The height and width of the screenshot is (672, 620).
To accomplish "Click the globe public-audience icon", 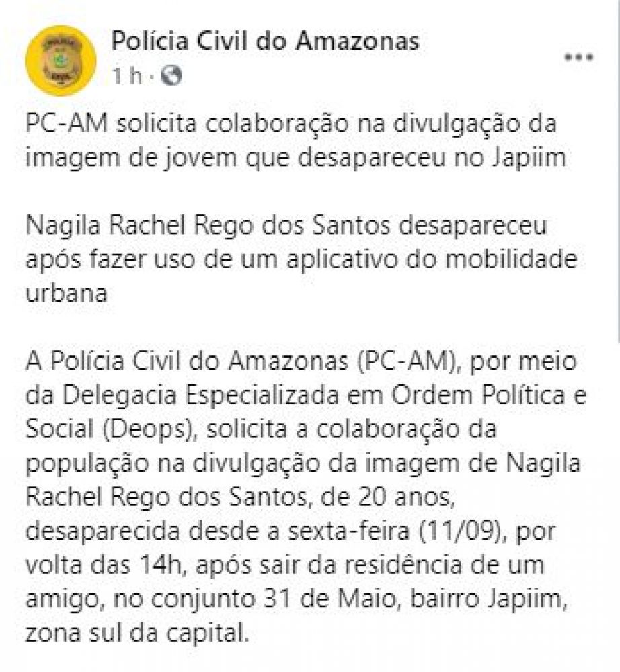I will (171, 76).
